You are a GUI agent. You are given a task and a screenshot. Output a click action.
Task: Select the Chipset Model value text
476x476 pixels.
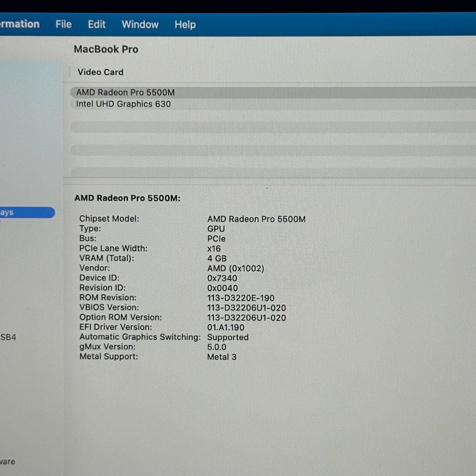[x=257, y=219]
